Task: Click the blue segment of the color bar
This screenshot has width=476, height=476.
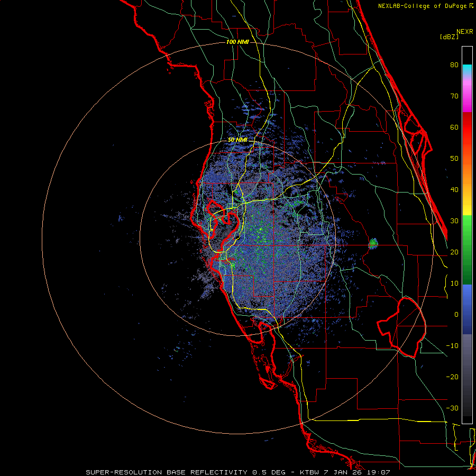Action: [467, 309]
